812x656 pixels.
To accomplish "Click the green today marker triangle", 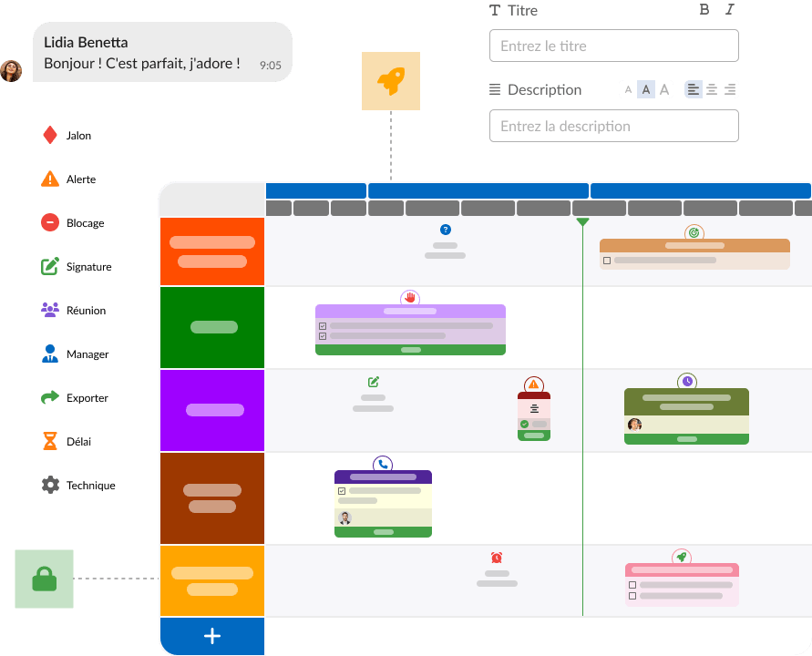I will pyautogui.click(x=582, y=221).
